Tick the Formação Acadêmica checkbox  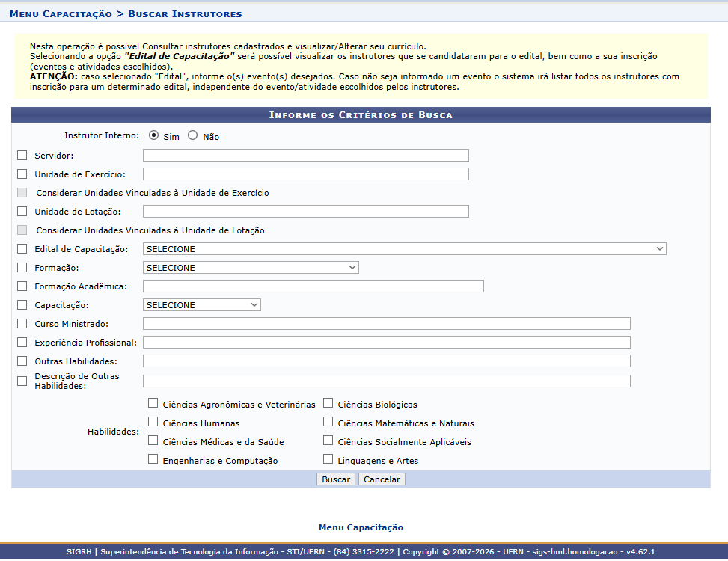click(22, 286)
